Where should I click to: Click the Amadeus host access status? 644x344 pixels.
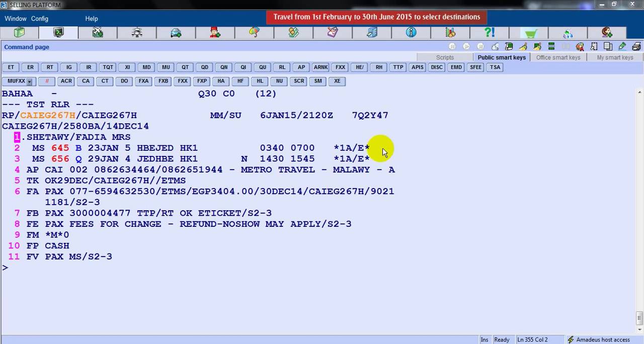(599, 339)
